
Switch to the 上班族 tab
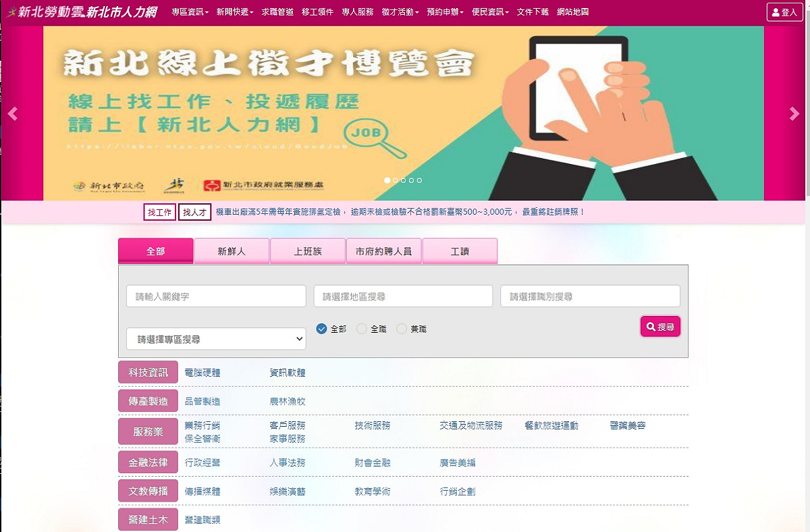click(x=308, y=251)
